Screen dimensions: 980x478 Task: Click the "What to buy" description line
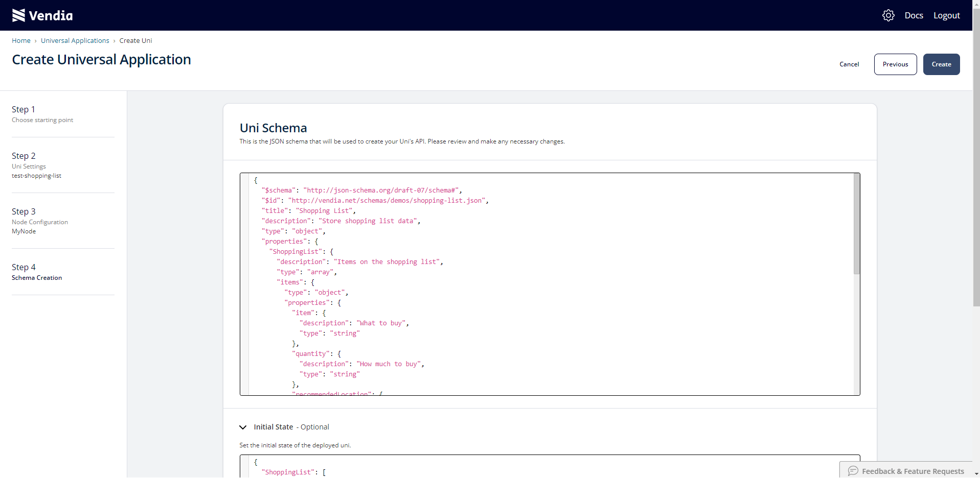354,323
